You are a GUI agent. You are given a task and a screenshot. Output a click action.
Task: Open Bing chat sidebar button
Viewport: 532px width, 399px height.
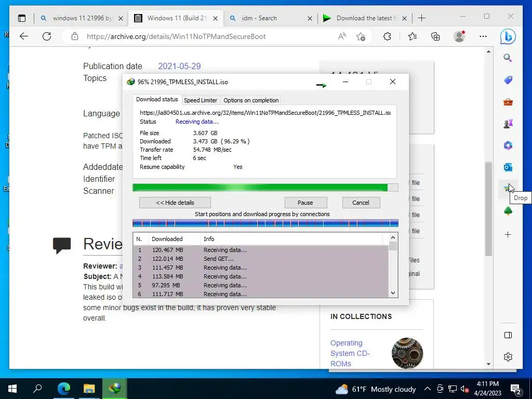point(508,36)
